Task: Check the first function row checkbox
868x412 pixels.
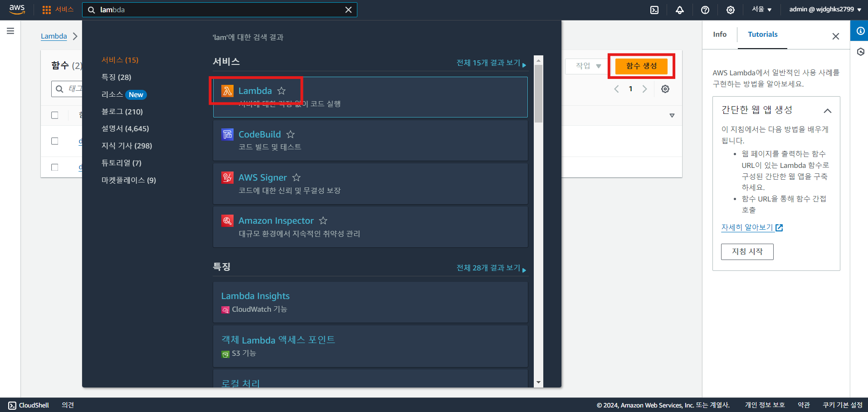Action: point(55,141)
